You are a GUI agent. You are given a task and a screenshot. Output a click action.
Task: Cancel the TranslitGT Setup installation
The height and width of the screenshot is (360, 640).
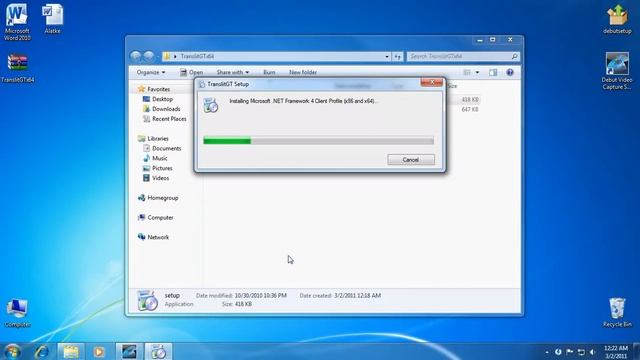point(411,160)
